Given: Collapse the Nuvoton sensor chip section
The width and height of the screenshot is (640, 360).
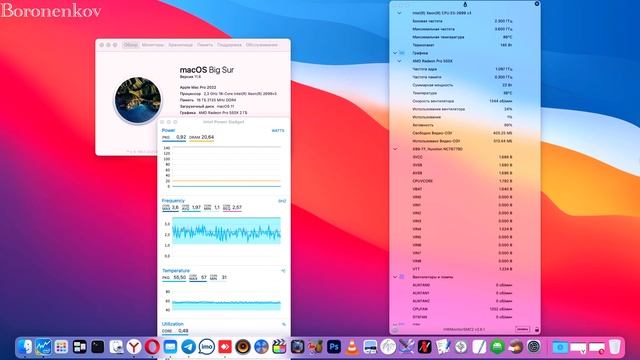Looking at the screenshot, I should 395,149.
